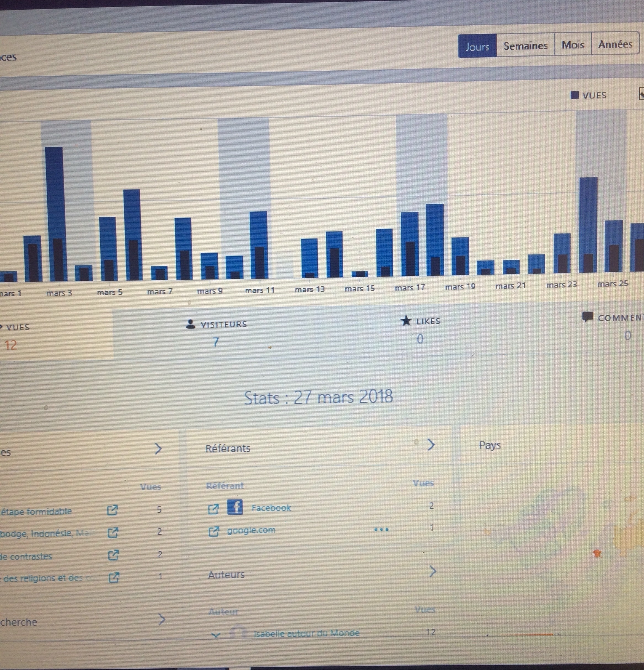Switch to the Semaines tab
This screenshot has width=644, height=670.
point(525,46)
